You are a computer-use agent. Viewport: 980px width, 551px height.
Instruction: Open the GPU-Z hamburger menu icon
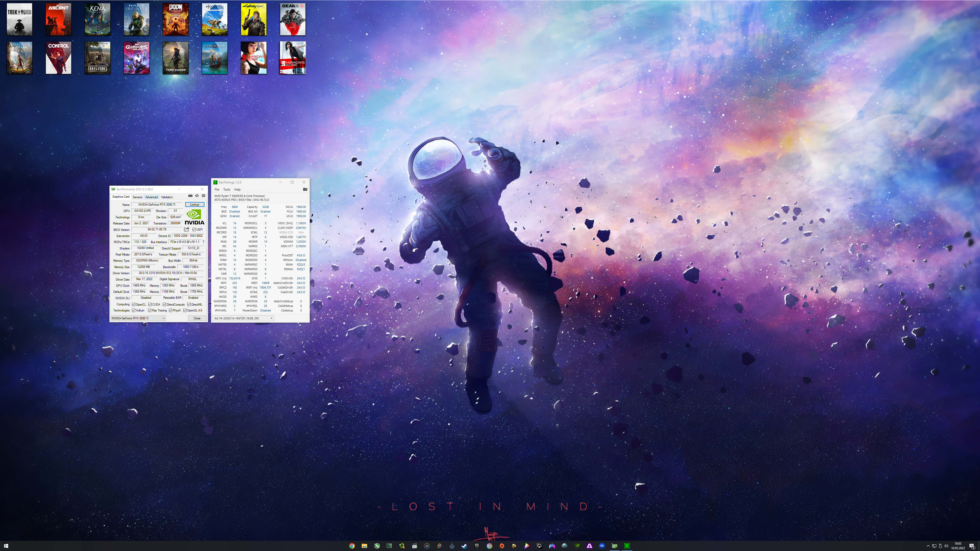pos(204,196)
